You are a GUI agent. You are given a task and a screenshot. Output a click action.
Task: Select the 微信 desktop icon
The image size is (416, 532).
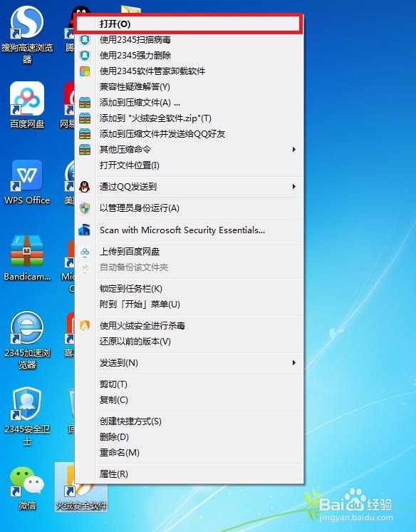(27, 488)
